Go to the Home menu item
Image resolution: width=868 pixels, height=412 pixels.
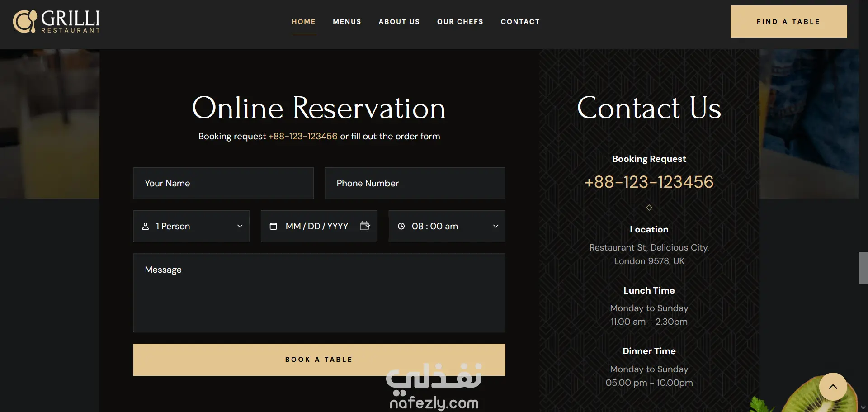(304, 22)
